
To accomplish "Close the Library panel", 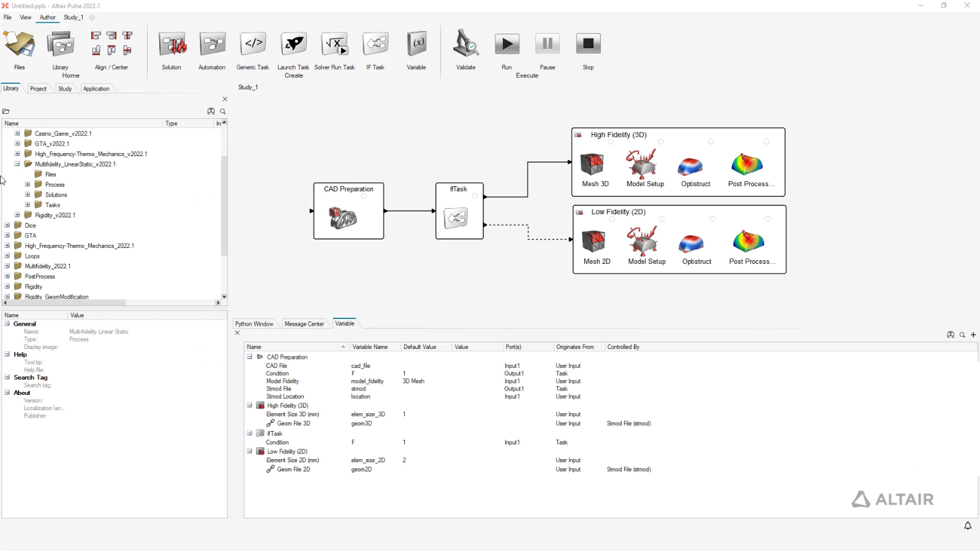I will pyautogui.click(x=225, y=99).
